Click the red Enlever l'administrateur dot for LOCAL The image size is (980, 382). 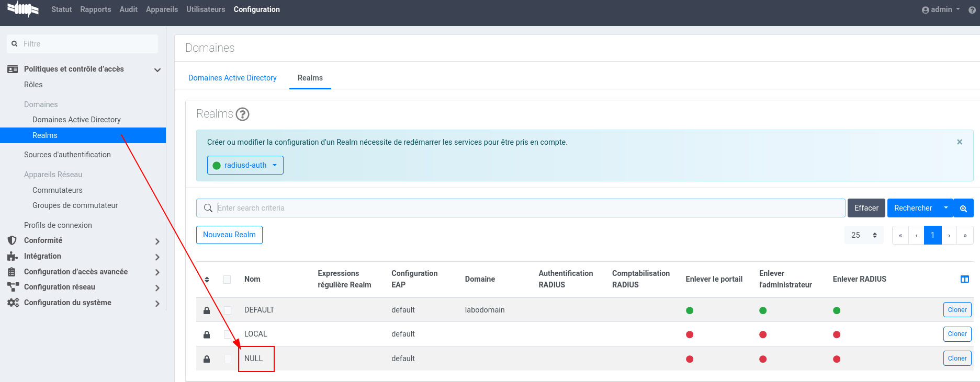[x=763, y=334]
